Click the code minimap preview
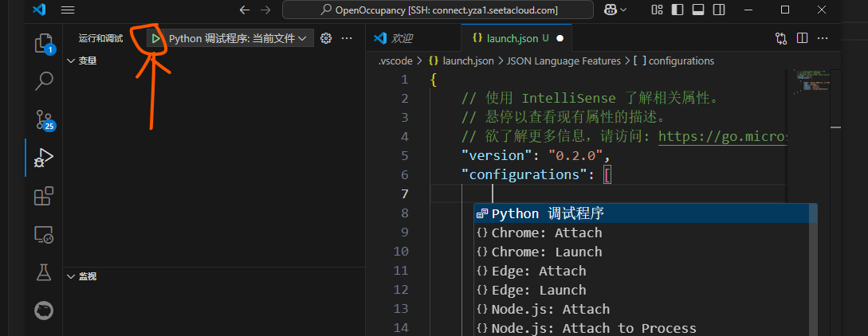868x336 pixels. 813,81
